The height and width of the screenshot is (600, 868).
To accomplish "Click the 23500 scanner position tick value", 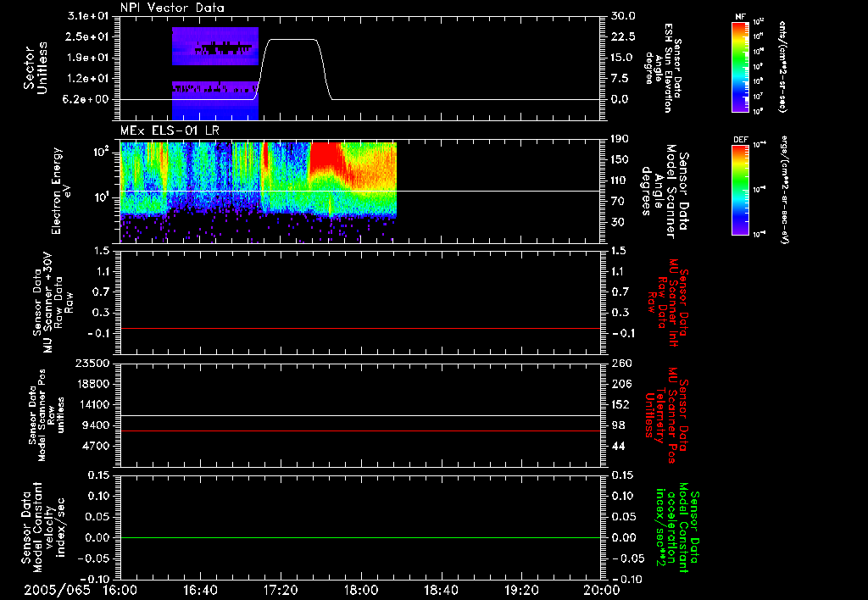I will (92, 363).
